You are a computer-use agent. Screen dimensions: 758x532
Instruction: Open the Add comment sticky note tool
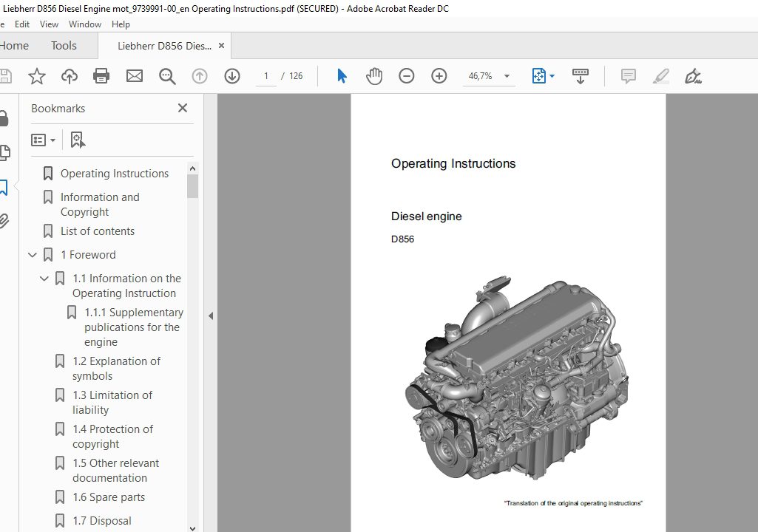click(629, 76)
